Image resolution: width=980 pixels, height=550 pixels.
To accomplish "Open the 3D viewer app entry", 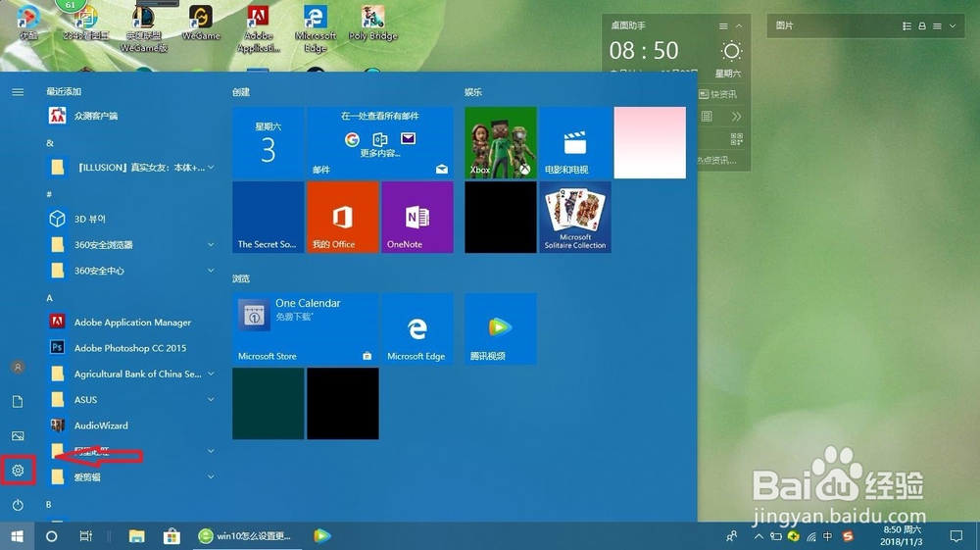I will [x=130, y=219].
